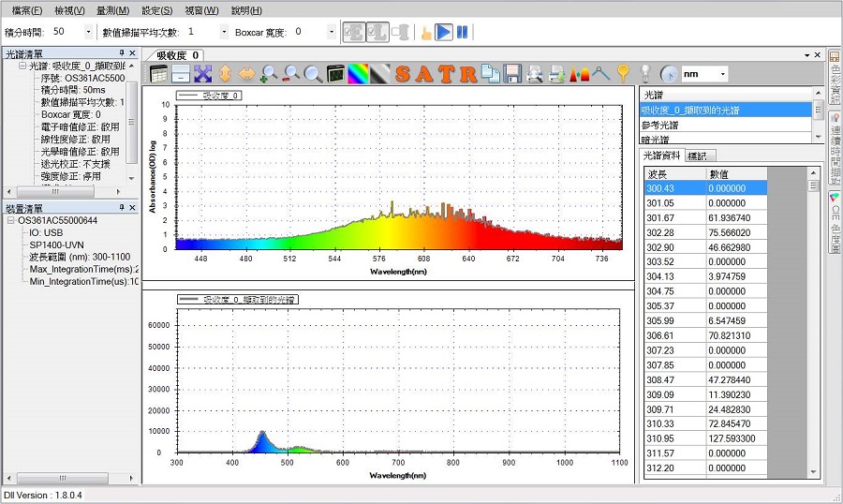
Task: Toggle the second checkbox L correction button
Action: (x=377, y=32)
